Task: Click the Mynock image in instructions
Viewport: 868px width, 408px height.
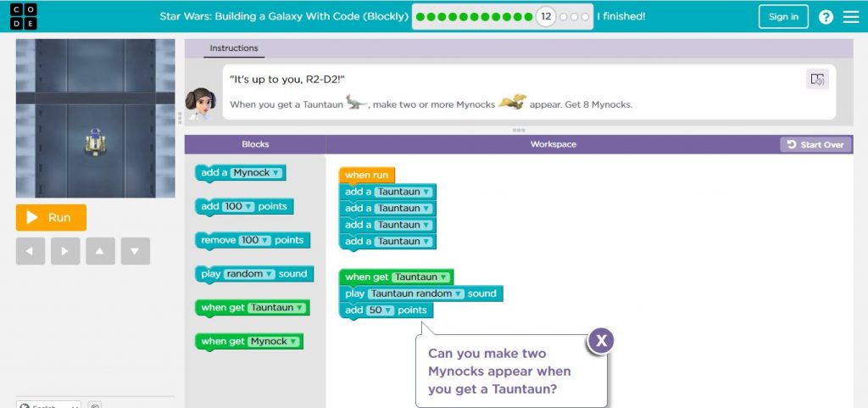Action: click(512, 101)
